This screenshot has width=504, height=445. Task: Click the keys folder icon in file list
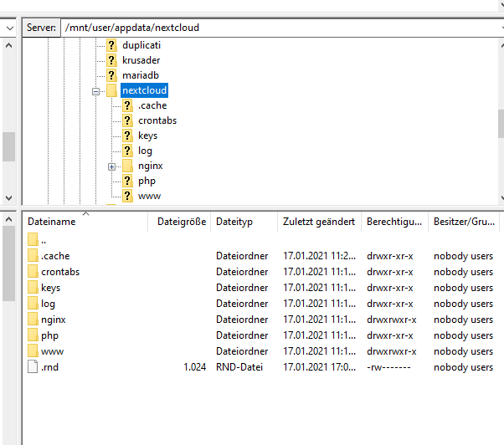pyautogui.click(x=33, y=288)
